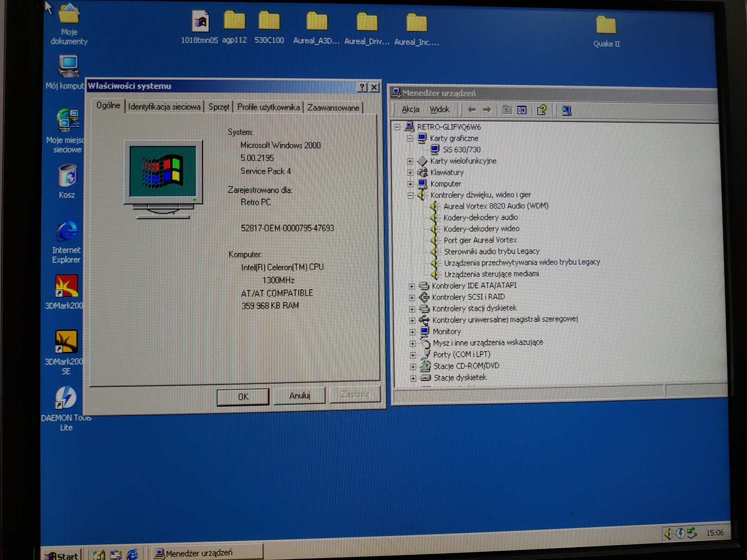Select the Kosz recycle bin icon
The height and width of the screenshot is (560, 747).
67,181
